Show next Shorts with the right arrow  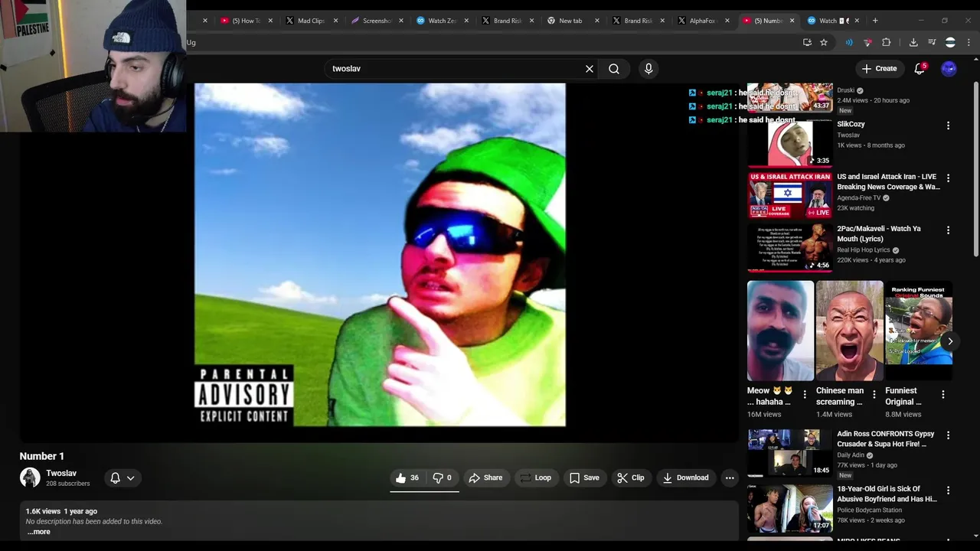coord(950,341)
